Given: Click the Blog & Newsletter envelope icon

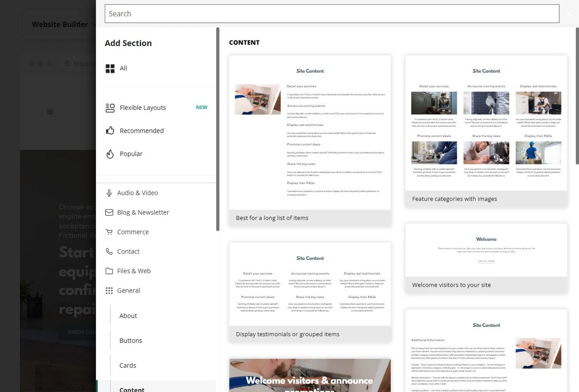Looking at the screenshot, I should [109, 212].
